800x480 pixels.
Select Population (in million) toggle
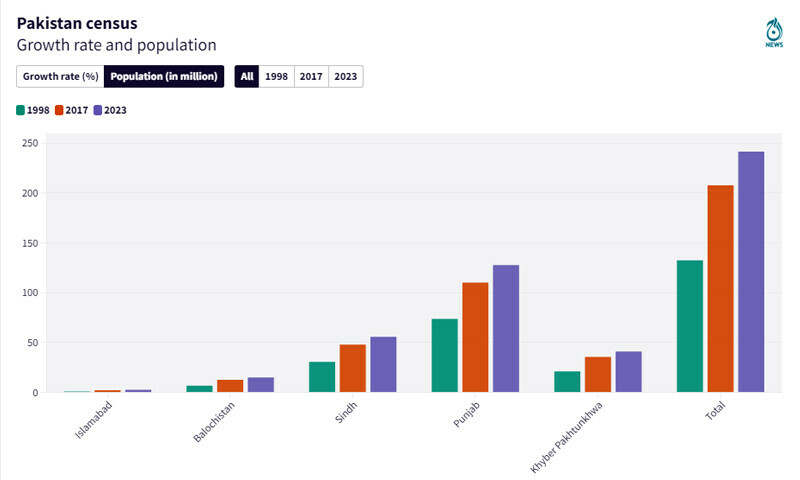164,76
